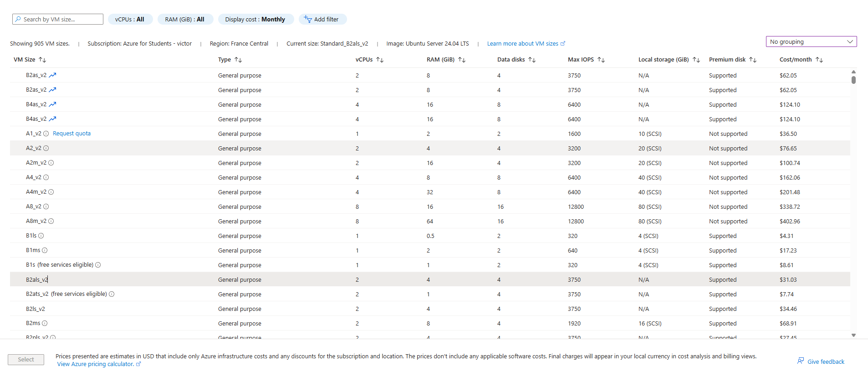Click external link icon after Learn more
868x377 pixels.
coord(563,44)
